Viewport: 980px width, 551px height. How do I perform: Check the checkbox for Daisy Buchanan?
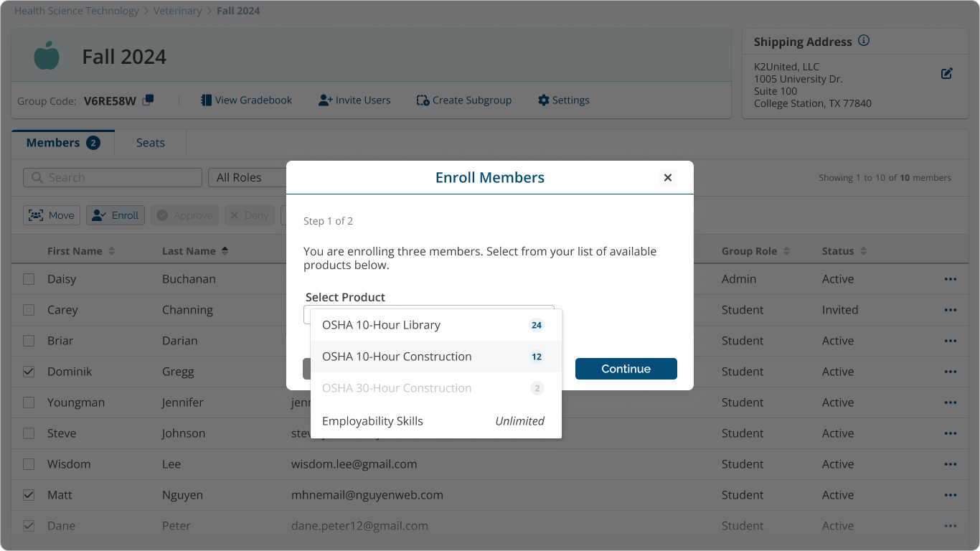[x=29, y=279]
